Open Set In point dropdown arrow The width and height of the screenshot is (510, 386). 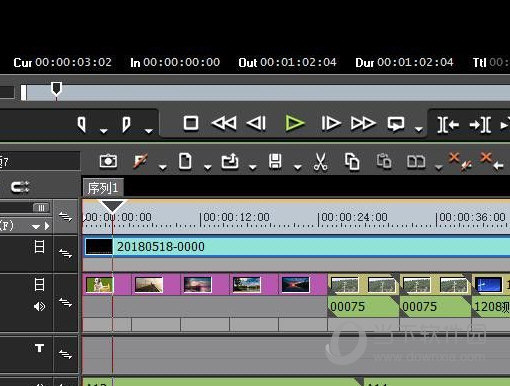[104, 131]
